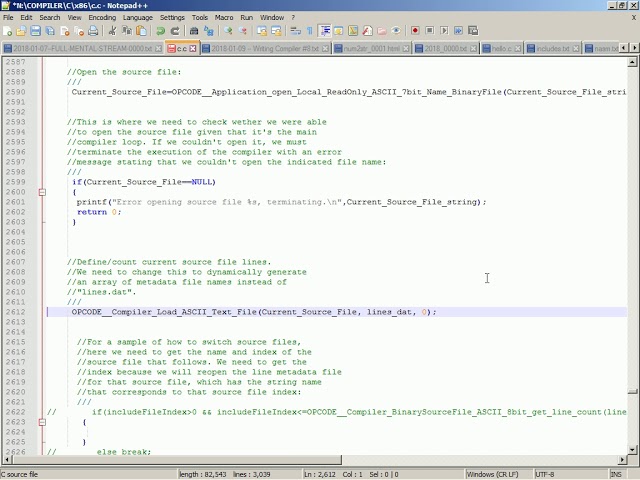Click line number 2612 in the margin
The width and height of the screenshot is (640, 480).
[16, 312]
